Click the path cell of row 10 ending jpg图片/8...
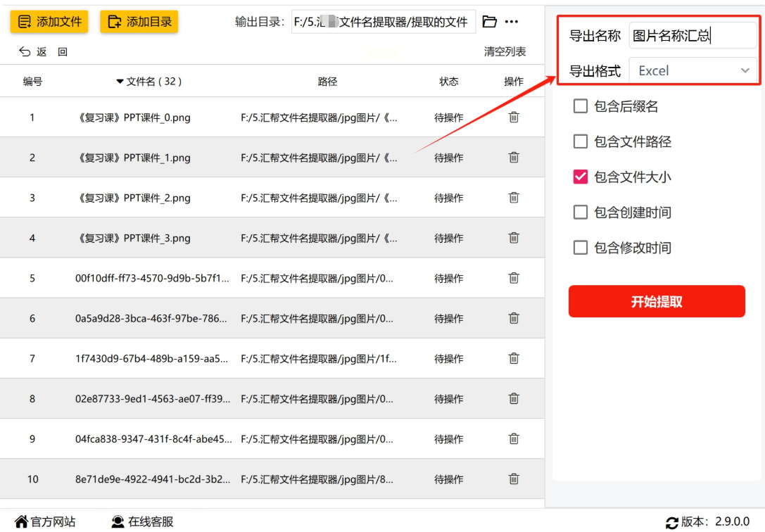The height and width of the screenshot is (532, 765). pyautogui.click(x=317, y=479)
